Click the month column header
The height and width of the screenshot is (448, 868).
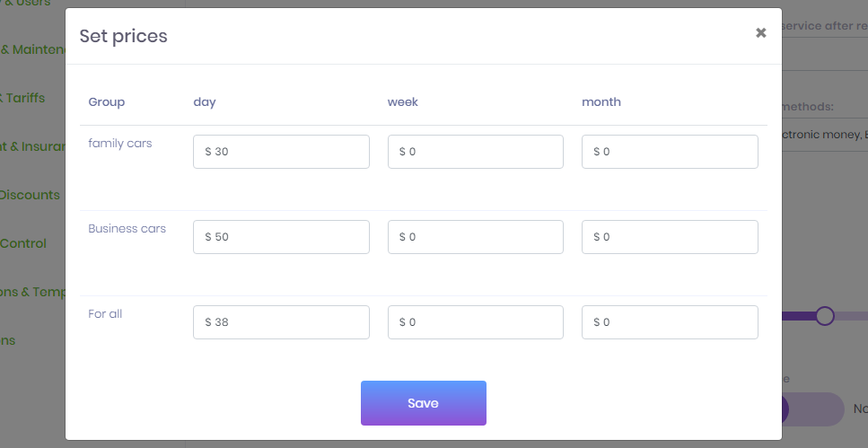click(x=601, y=102)
